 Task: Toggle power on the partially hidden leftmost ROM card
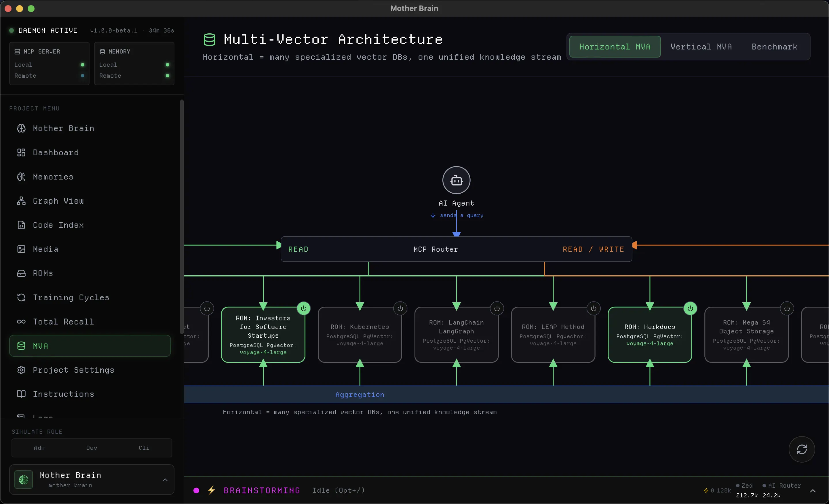(207, 308)
